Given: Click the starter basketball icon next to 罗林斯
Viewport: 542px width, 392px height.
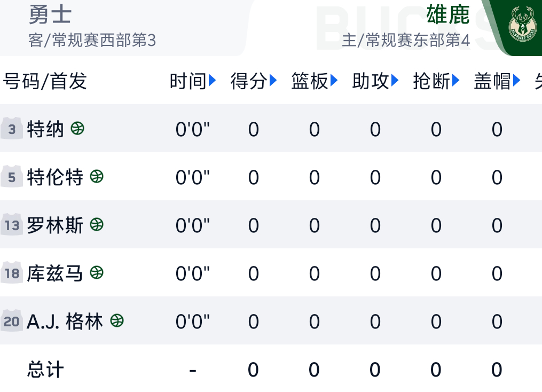Looking at the screenshot, I should pyautogui.click(x=95, y=225).
